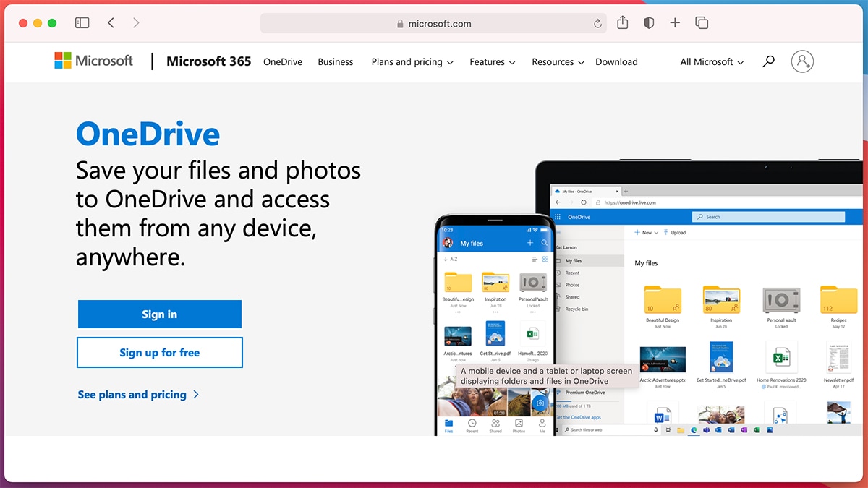The height and width of the screenshot is (488, 868).
Task: Click the account sign-in avatar icon
Action: point(802,61)
